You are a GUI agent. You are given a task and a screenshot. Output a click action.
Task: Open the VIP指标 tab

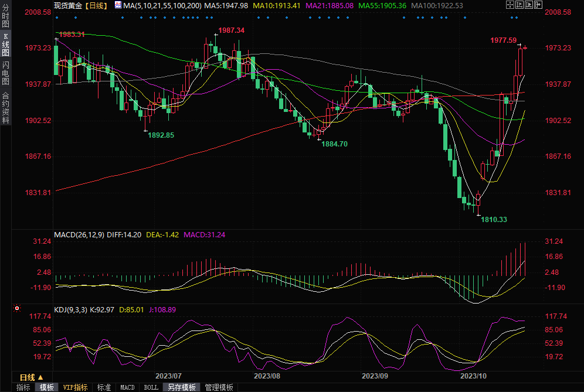point(76,387)
